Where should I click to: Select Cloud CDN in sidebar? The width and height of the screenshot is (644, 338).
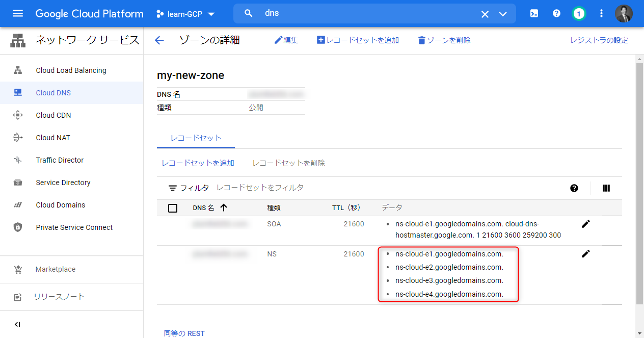71,115
